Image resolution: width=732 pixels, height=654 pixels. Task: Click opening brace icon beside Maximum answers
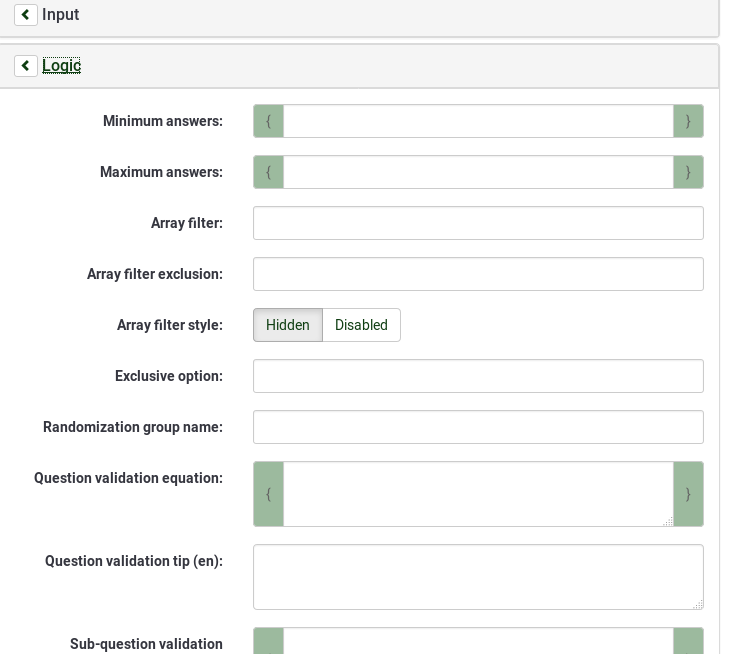[269, 172]
